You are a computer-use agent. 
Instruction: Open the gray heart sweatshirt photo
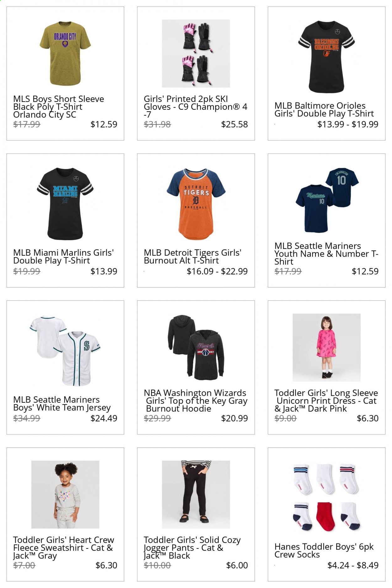point(65,495)
